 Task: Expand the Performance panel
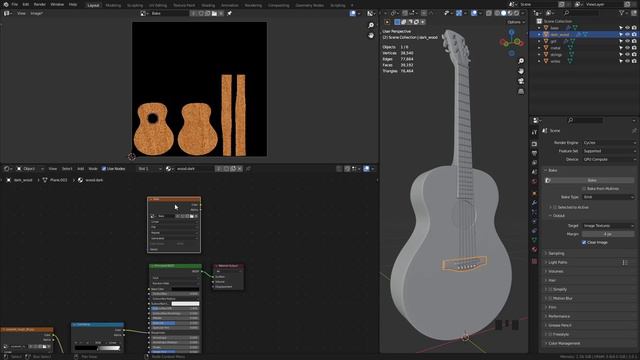[x=590, y=316]
